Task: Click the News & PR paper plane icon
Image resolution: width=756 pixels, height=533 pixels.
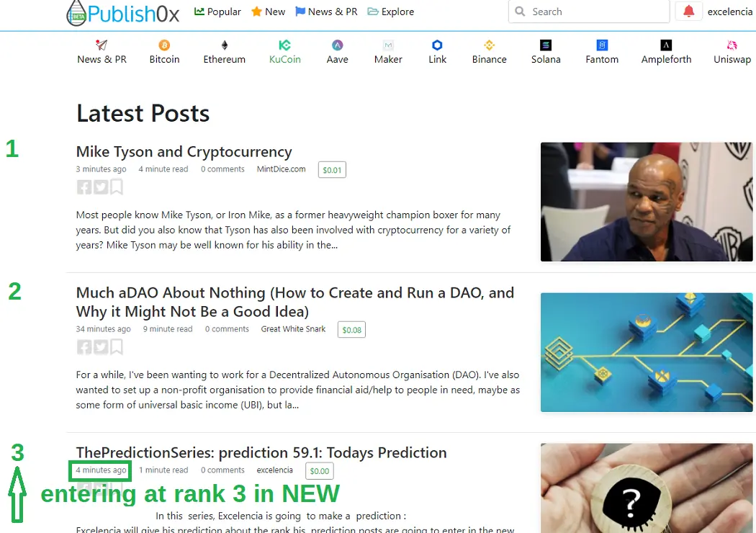Action: pyautogui.click(x=102, y=45)
